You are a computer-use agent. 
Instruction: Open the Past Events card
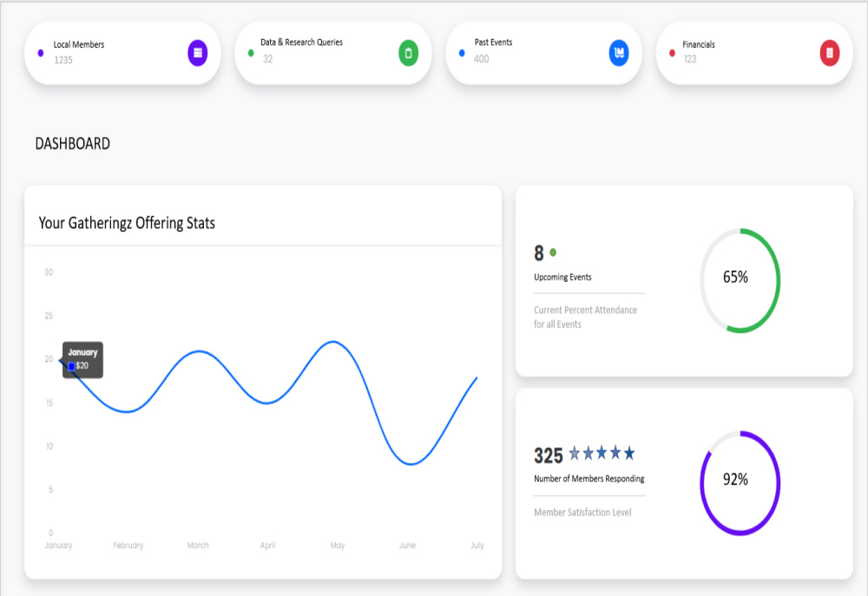pos(543,53)
